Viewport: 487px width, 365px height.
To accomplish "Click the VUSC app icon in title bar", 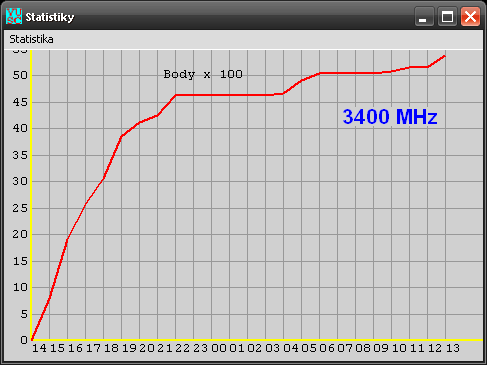I will click(x=14, y=16).
